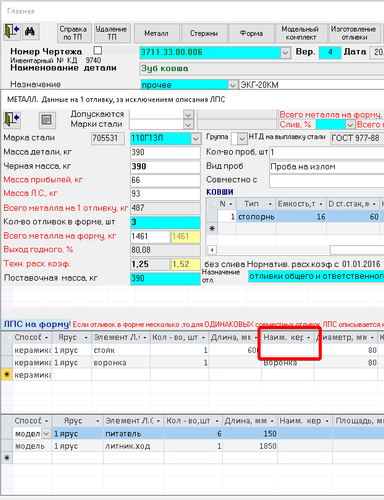The image size is (384, 500).
Task: Click the form view icon in МЕТАЛЛ panel
Action: point(46,119)
